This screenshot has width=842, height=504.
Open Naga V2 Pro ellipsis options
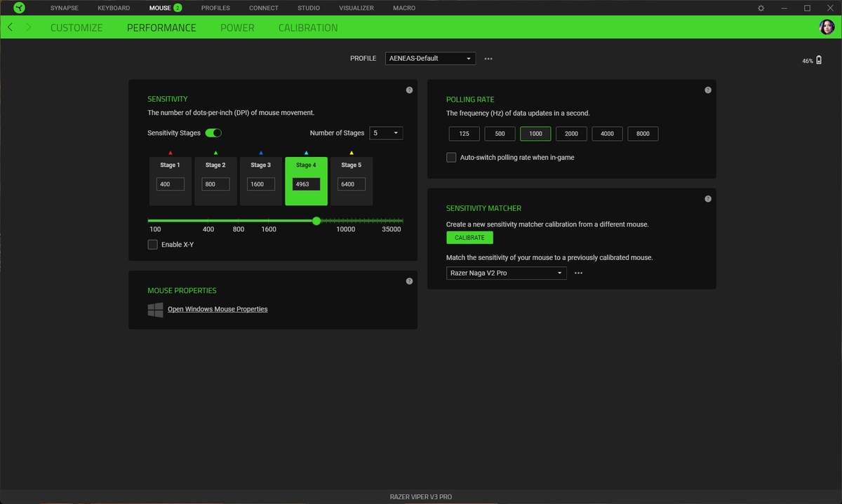pos(578,273)
